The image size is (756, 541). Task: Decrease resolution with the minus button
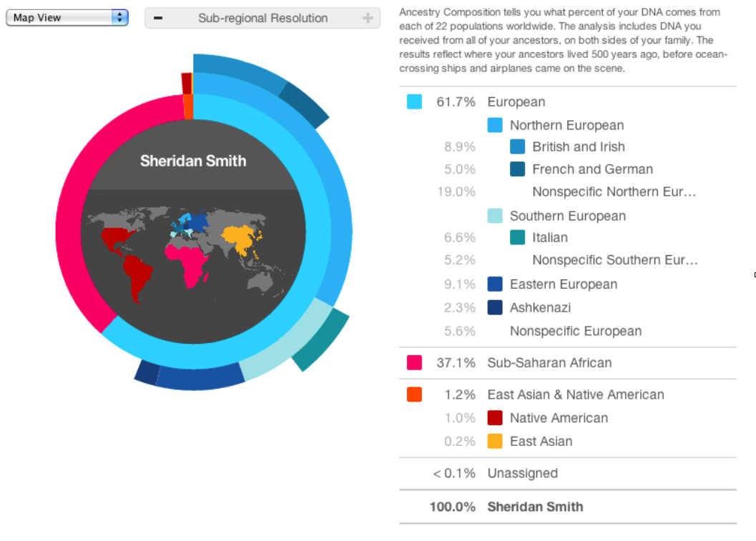pos(158,19)
